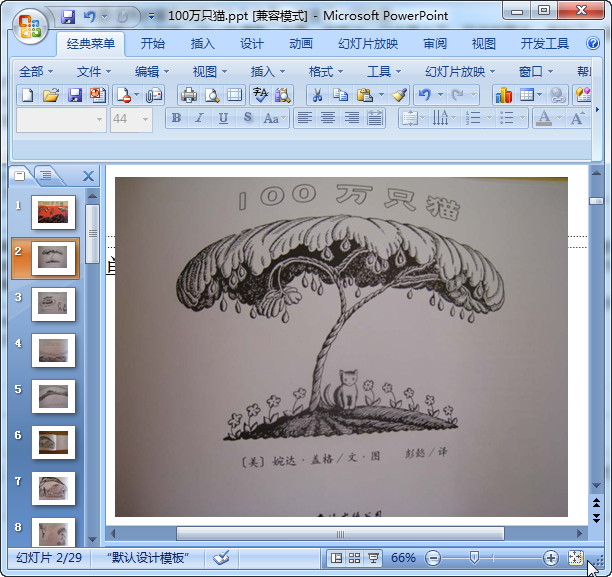Viewport: 612px width, 577px height.
Task: Open the font name combo box
Action: click(x=61, y=119)
